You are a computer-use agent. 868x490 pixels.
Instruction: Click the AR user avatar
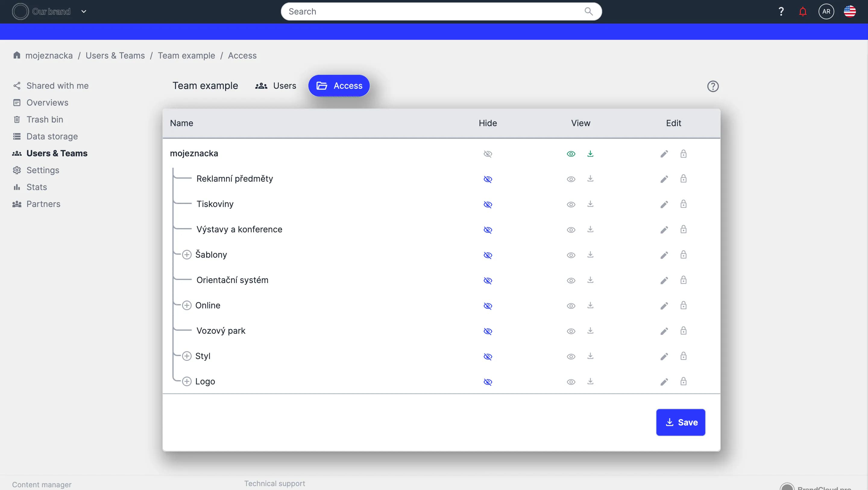826,12
